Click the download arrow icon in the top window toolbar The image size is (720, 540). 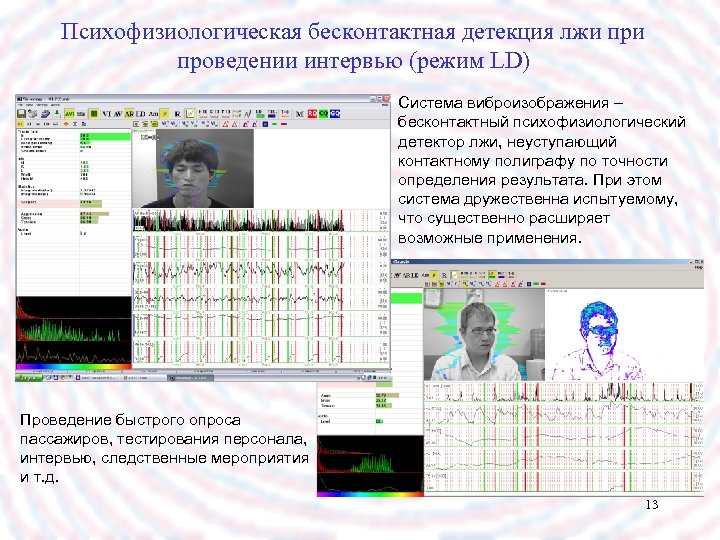57,114
